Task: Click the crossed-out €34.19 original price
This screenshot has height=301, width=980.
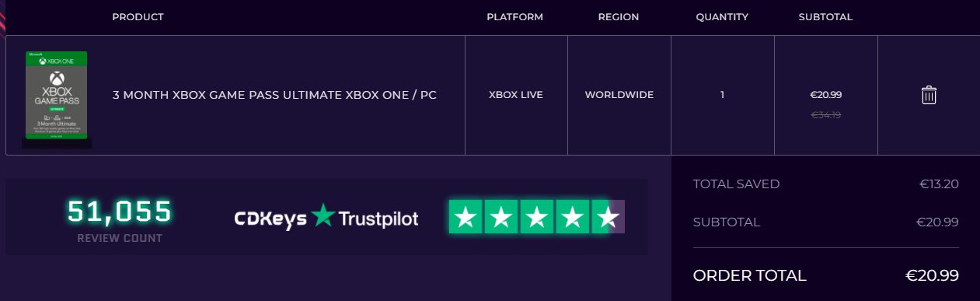Action: tap(826, 115)
